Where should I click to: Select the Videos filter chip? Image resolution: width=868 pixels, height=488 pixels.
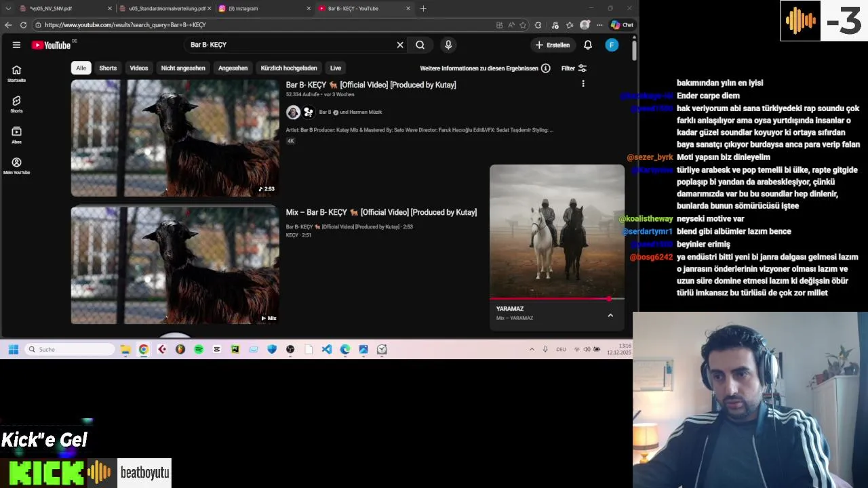(139, 68)
